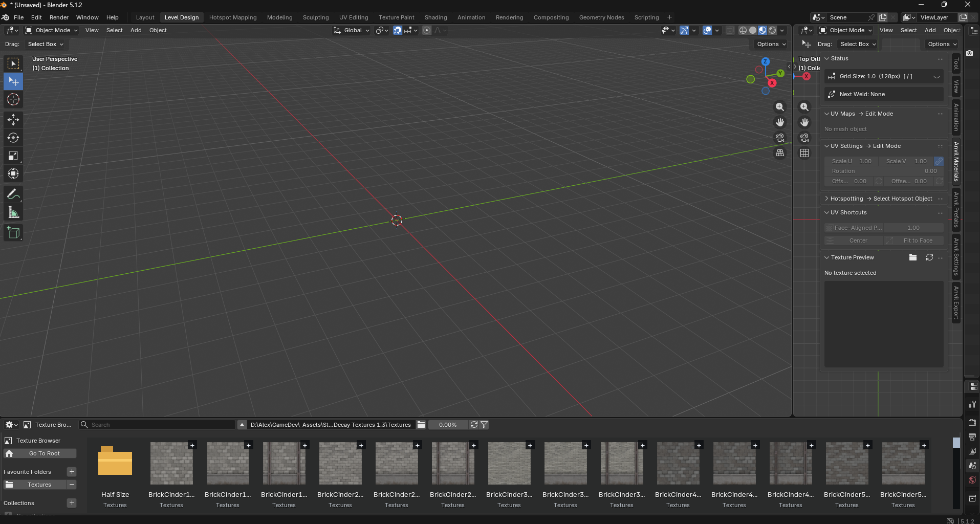Click the texture browser Search field
This screenshot has width=980, height=524.
[158, 425]
